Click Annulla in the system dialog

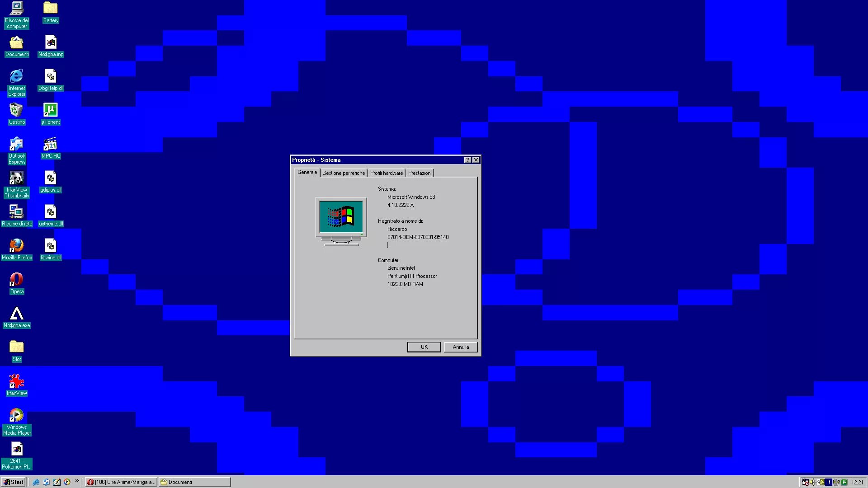click(x=461, y=347)
